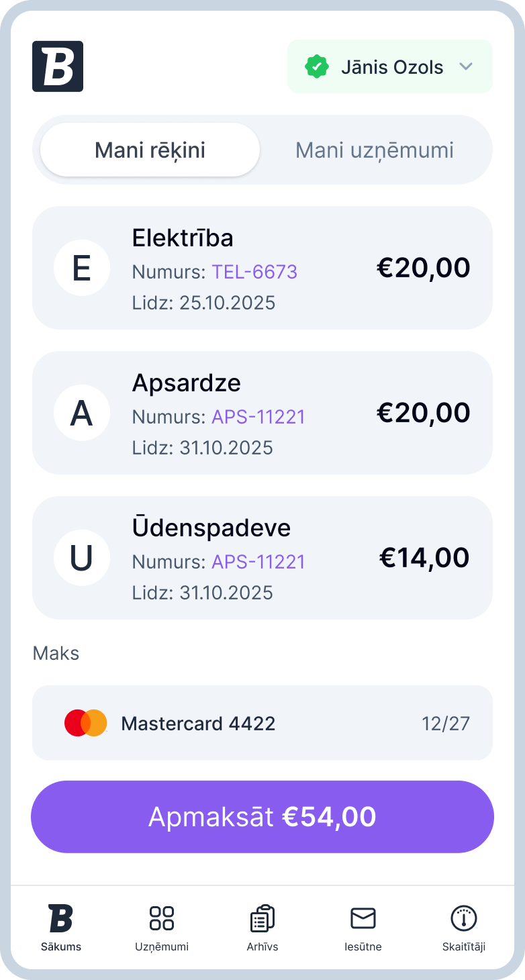This screenshot has width=525, height=980.
Task: Open Apsardze invoice number APS-11221 link
Action: tap(258, 417)
